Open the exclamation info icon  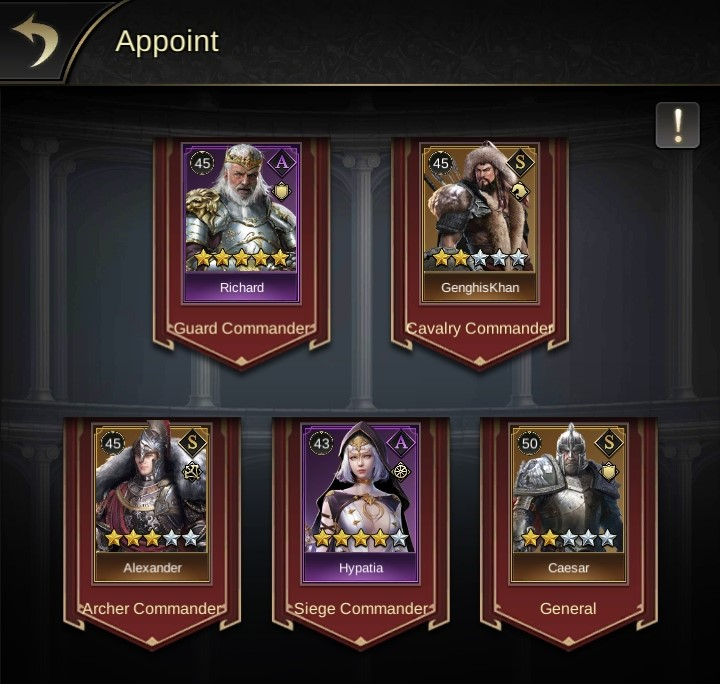(x=678, y=125)
